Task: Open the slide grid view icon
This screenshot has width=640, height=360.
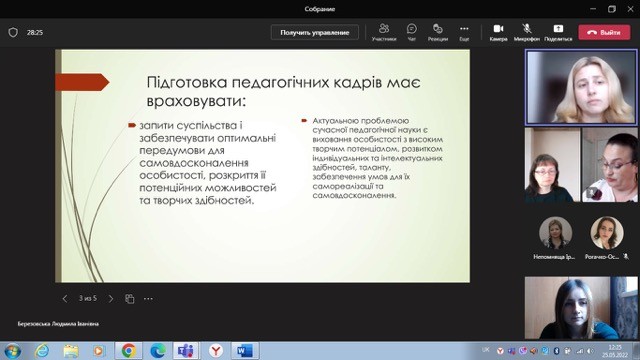Action: [129, 299]
